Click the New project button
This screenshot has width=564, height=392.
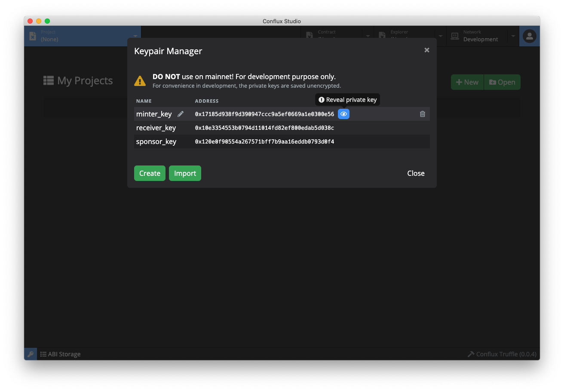(467, 82)
